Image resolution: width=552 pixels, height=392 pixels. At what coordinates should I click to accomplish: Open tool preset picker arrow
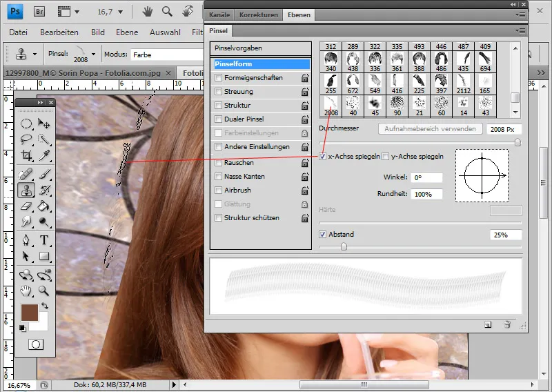coord(34,55)
